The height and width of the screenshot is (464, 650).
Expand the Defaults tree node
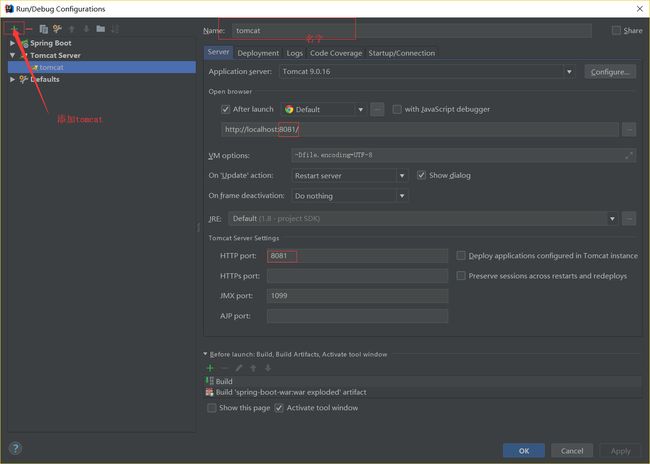[x=12, y=79]
